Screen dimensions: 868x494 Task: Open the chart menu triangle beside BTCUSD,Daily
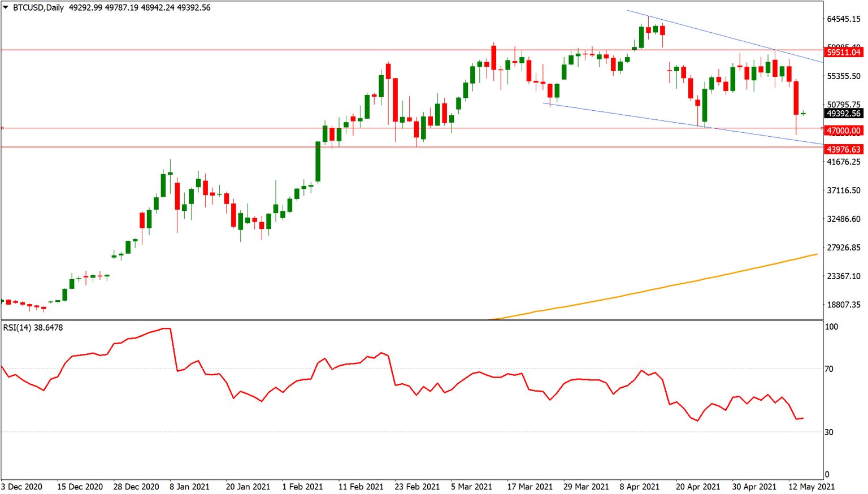(x=6, y=8)
